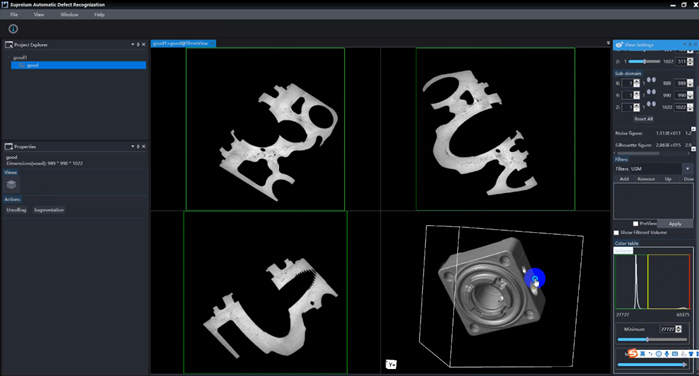The height and width of the screenshot is (376, 699).
Task: Close the Properties panel
Action: point(144,146)
